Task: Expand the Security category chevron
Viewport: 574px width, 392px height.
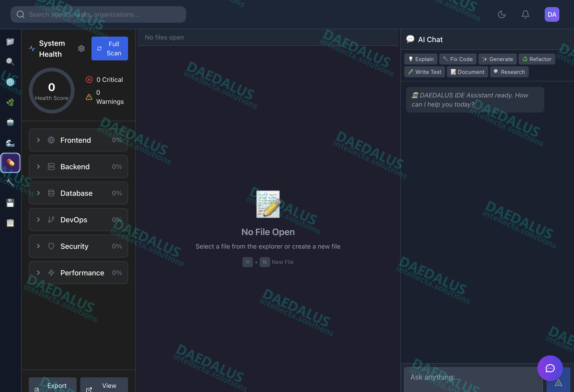Action: 38,246
